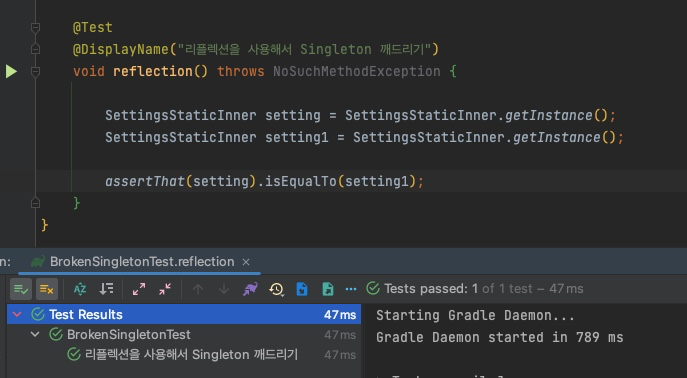The height and width of the screenshot is (378, 687).
Task: Sort test results alphabetically
Action: coord(80,289)
